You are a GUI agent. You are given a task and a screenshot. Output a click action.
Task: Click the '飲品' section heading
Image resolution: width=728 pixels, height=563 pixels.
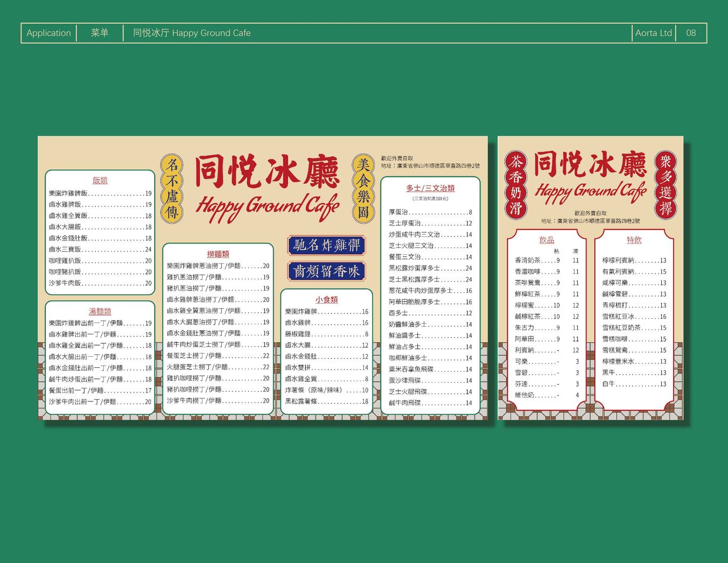click(x=547, y=240)
